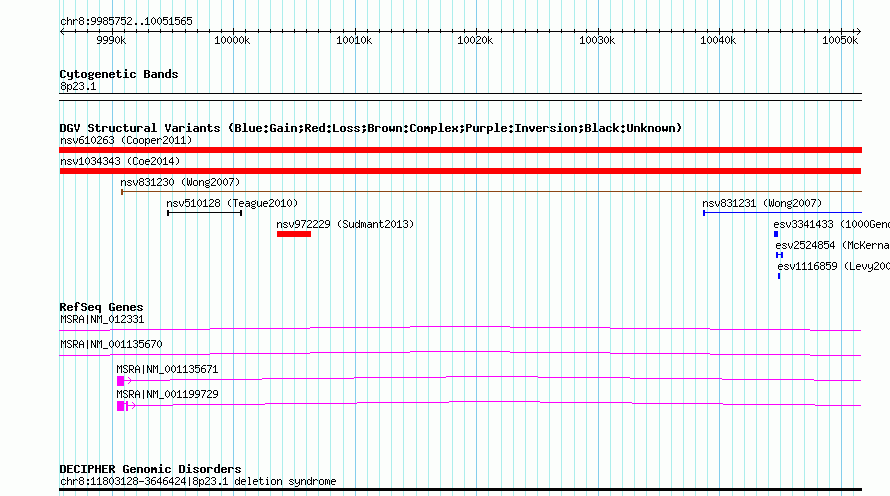The height and width of the screenshot is (496, 890).
Task: Click the esv1116859 blue gain marker
Action: pos(779,276)
